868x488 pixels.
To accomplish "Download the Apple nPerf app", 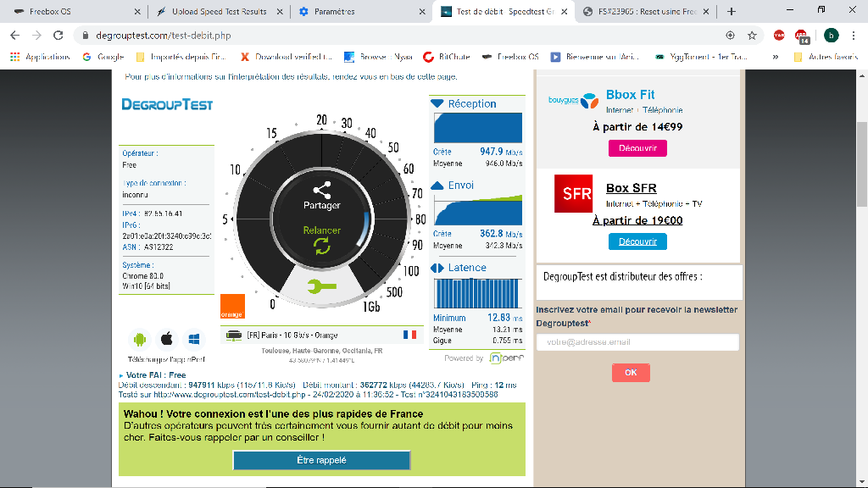I will 167,339.
